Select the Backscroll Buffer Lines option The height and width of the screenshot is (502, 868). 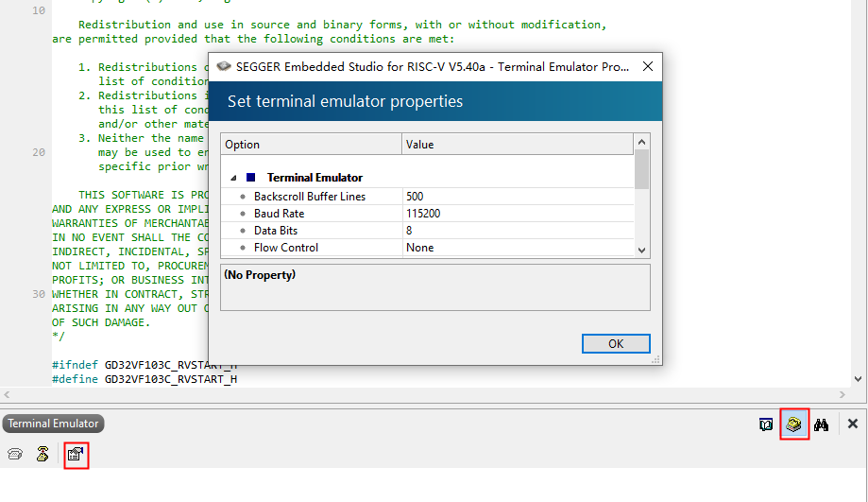coord(310,196)
